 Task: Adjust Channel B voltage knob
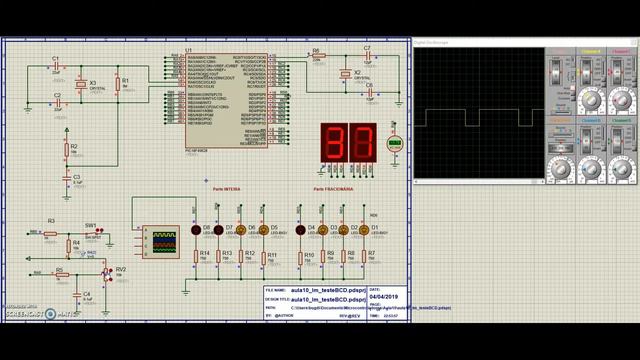(x=591, y=169)
